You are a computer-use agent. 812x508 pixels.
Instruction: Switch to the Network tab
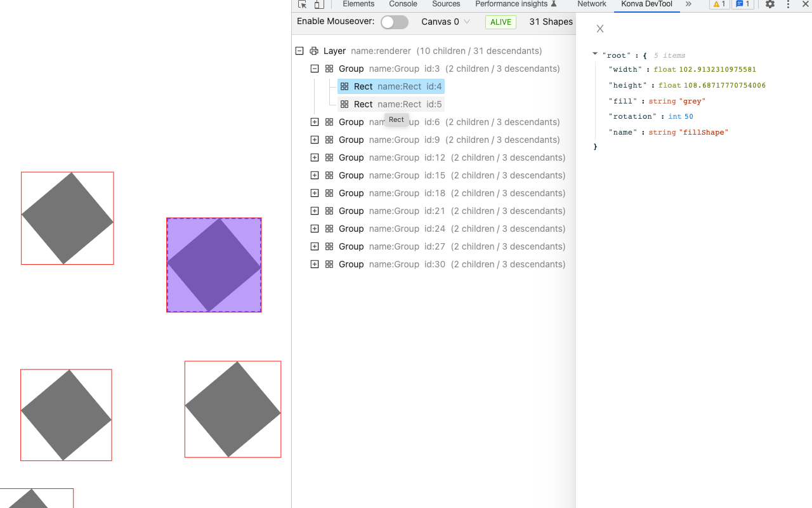click(592, 4)
